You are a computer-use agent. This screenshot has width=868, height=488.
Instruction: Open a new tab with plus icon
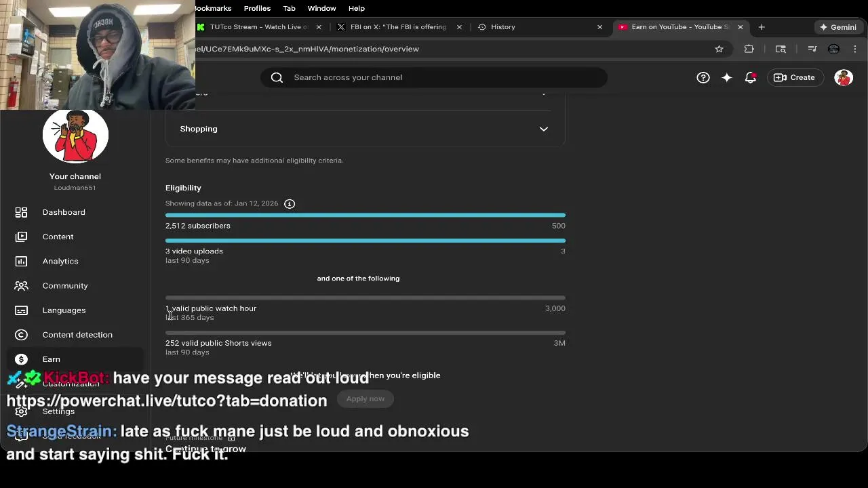(762, 27)
